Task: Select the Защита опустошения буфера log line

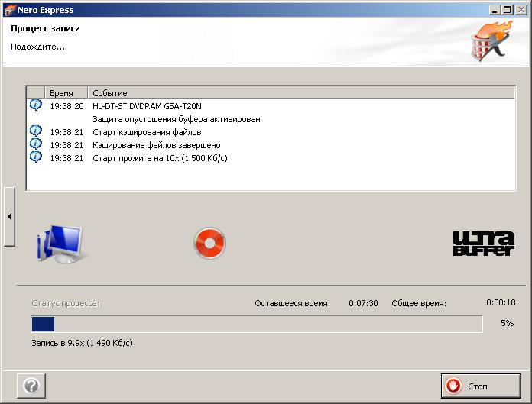Action: pyautogui.click(x=177, y=119)
